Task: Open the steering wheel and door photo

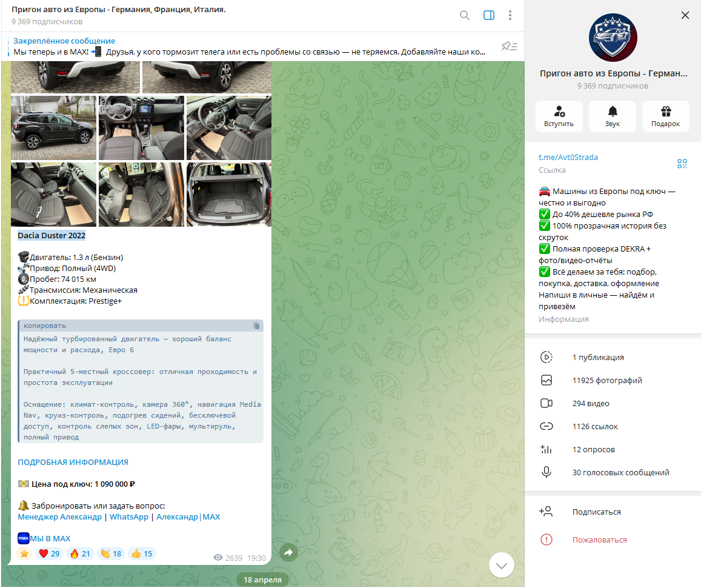Action: pyautogui.click(x=229, y=128)
